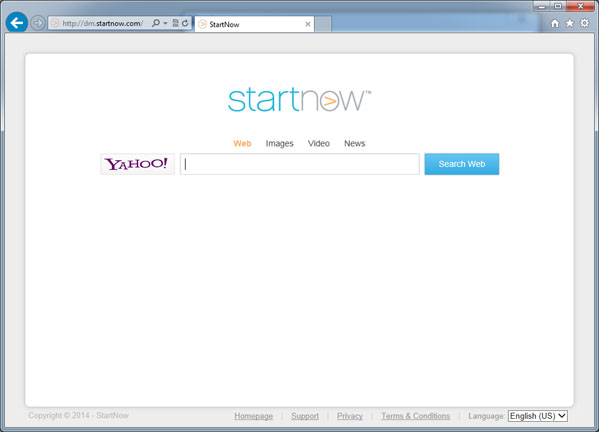This screenshot has width=599, height=432.
Task: Expand the Language English (US) dropdown
Action: (x=537, y=416)
